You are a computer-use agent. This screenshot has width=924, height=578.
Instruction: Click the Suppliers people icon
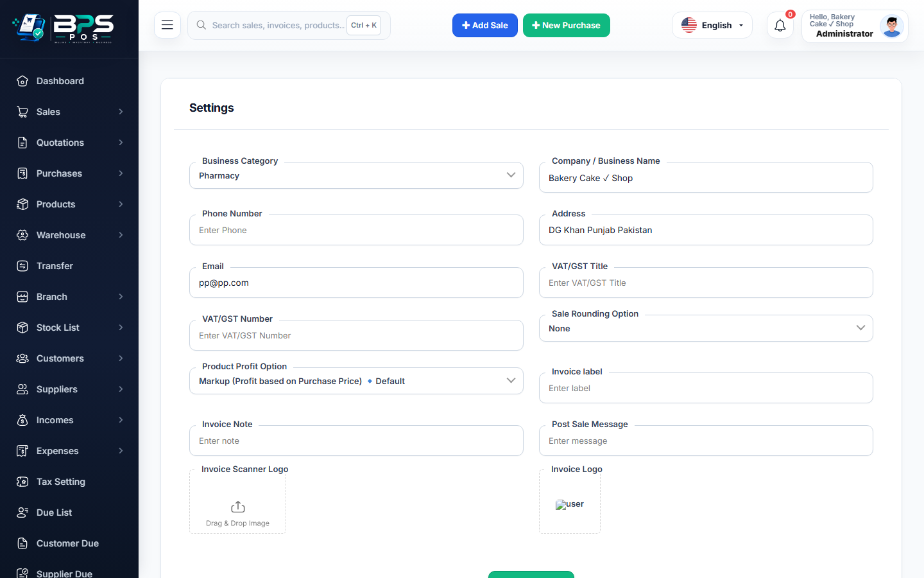[22, 389]
